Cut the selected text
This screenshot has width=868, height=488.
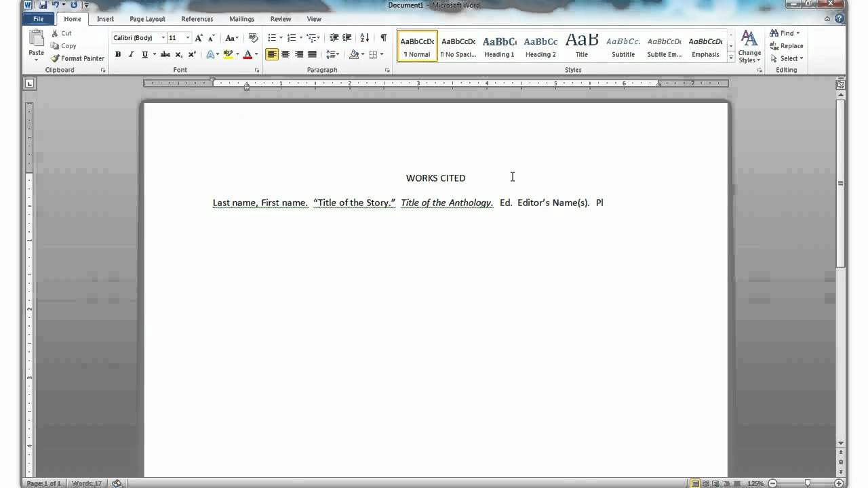coord(61,33)
